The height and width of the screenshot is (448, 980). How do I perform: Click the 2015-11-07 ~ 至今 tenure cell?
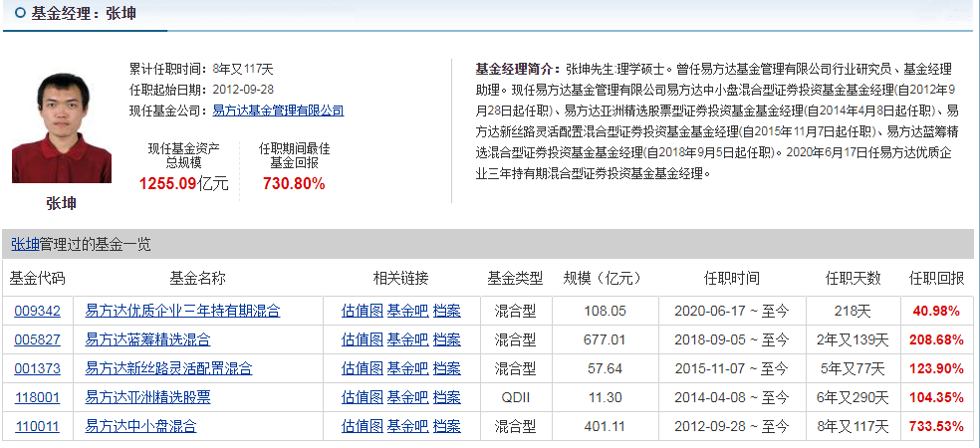tap(731, 368)
